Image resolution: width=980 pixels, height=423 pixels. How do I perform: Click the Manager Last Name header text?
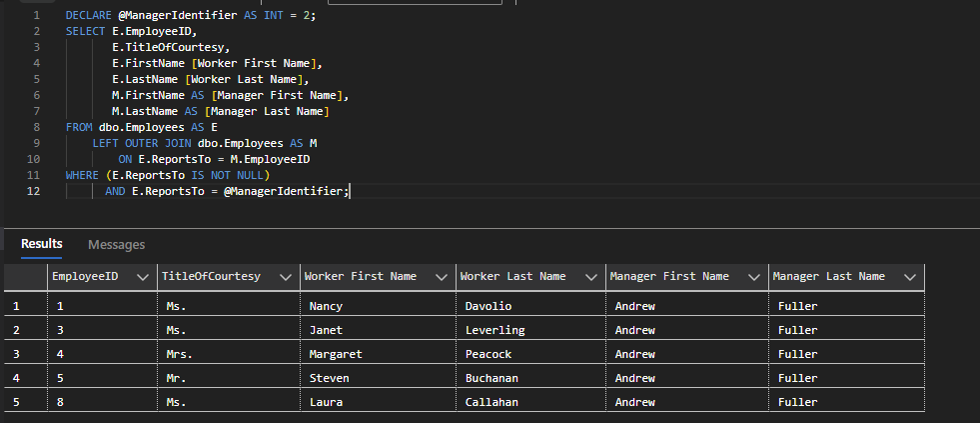coord(829,276)
